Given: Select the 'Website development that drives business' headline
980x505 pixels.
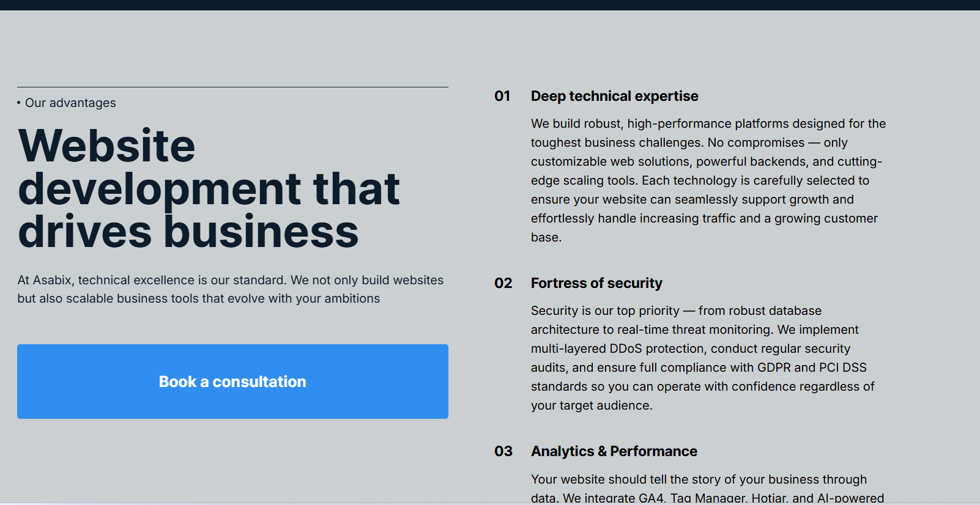Looking at the screenshot, I should 208,188.
